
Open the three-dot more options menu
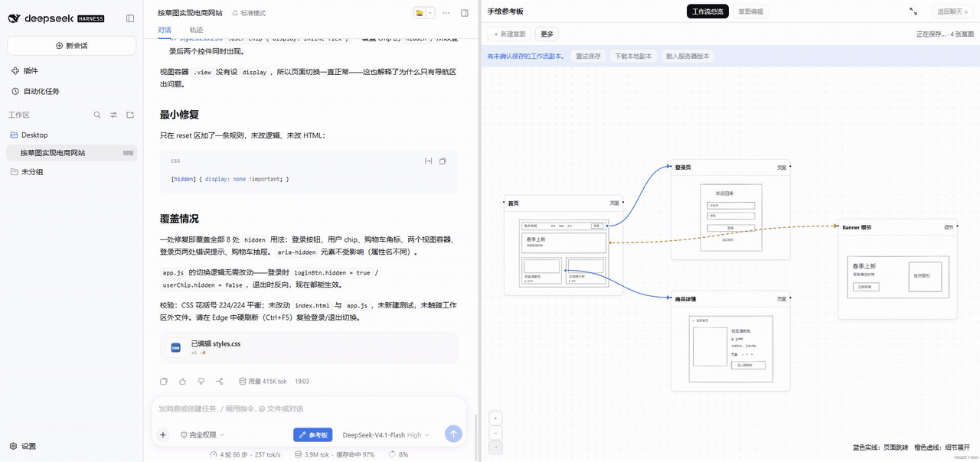tap(446, 13)
